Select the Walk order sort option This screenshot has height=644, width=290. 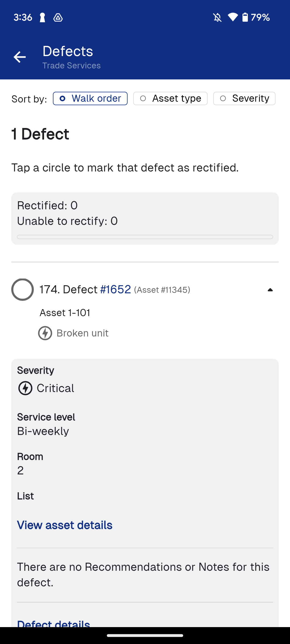90,98
